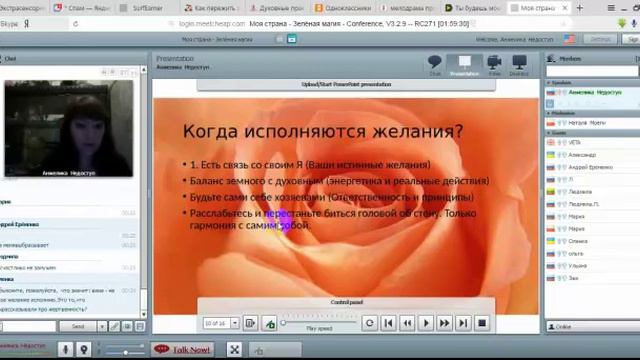This screenshot has height=360, width=640.
Task: Collapse the Speakers group in Members
Action: (549, 83)
